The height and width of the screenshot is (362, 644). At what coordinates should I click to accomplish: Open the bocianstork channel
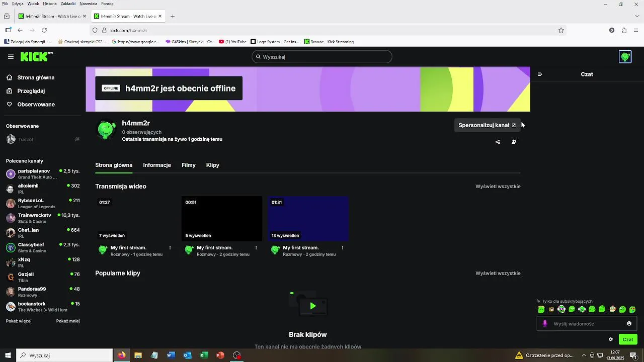(x=43, y=307)
